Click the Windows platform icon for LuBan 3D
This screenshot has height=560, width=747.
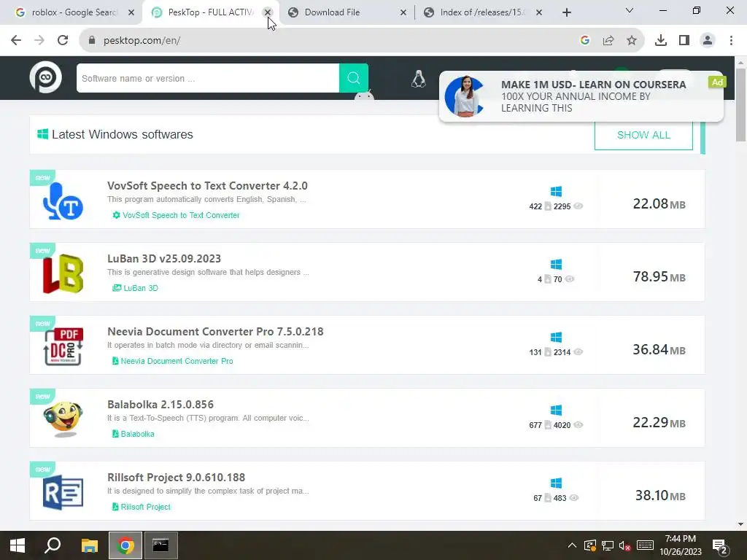556,264
